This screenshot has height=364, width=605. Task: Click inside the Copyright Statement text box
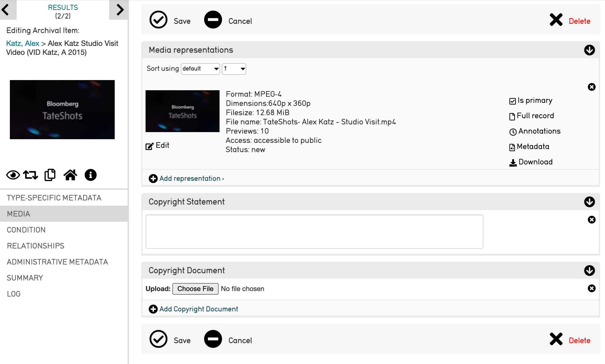coord(314,232)
